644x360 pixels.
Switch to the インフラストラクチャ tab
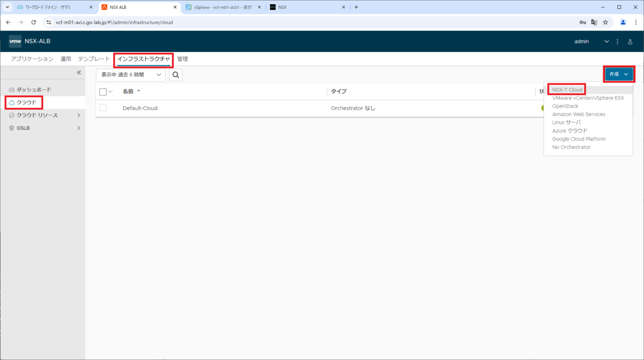[x=143, y=59]
